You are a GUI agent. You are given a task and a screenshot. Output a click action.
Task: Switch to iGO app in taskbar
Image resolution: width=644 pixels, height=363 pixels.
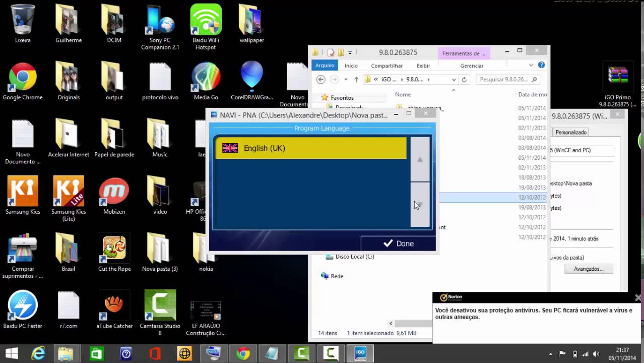pos(360,353)
